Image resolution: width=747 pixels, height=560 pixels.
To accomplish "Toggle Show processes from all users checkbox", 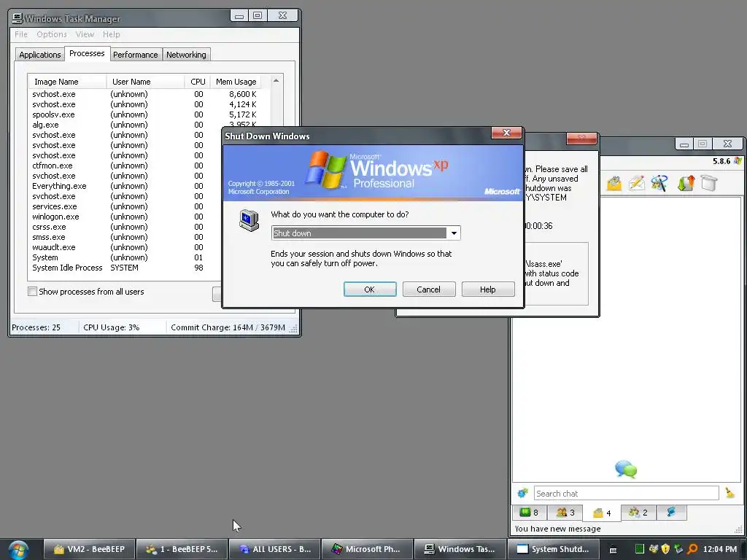I will (x=32, y=292).
